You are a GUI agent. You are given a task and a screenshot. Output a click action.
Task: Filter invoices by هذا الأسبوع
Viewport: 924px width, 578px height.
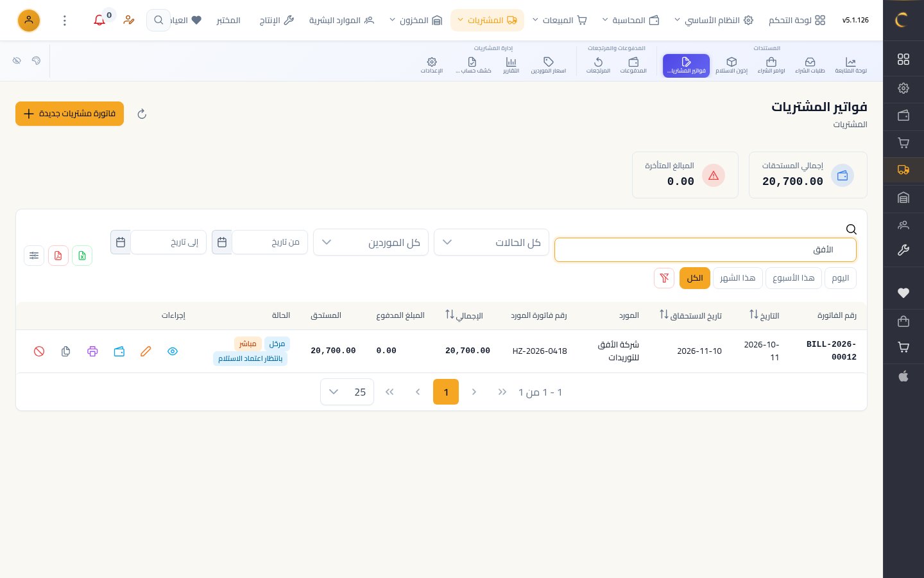point(794,278)
